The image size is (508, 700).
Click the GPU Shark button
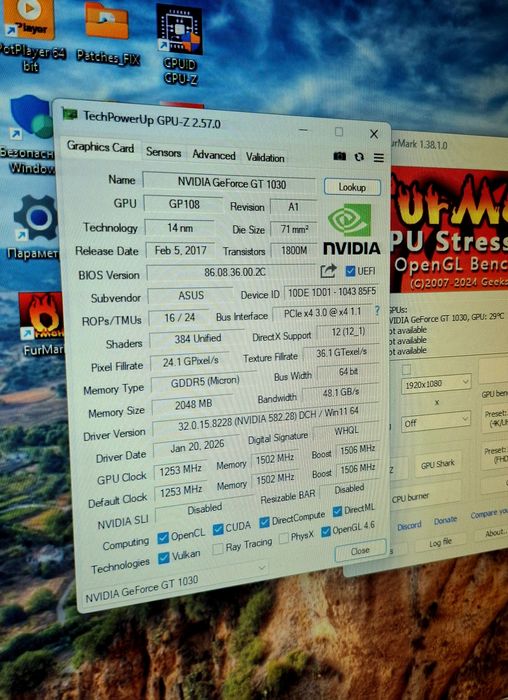point(437,464)
